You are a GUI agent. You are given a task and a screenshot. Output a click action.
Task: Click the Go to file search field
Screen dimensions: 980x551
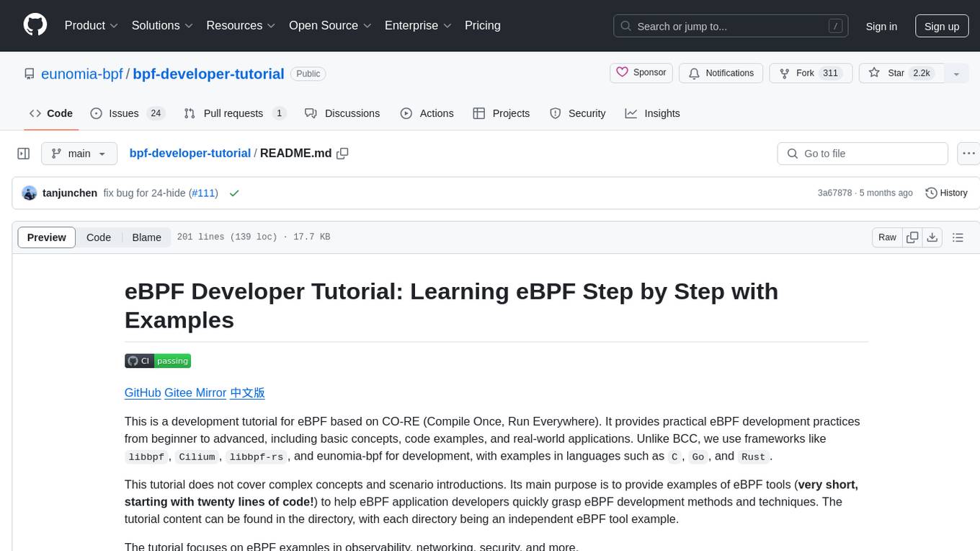(x=863, y=154)
